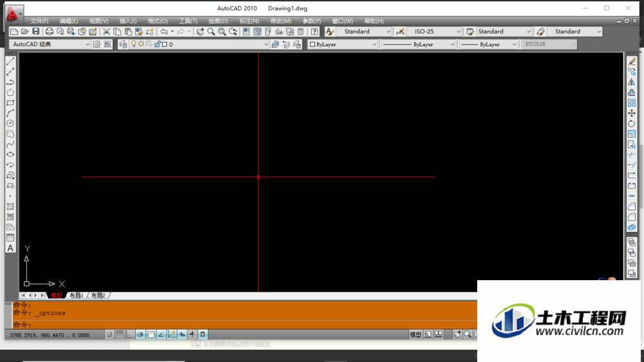Viewport: 644px width, 362px height.
Task: Select the Arc draw tool
Action: point(10,113)
